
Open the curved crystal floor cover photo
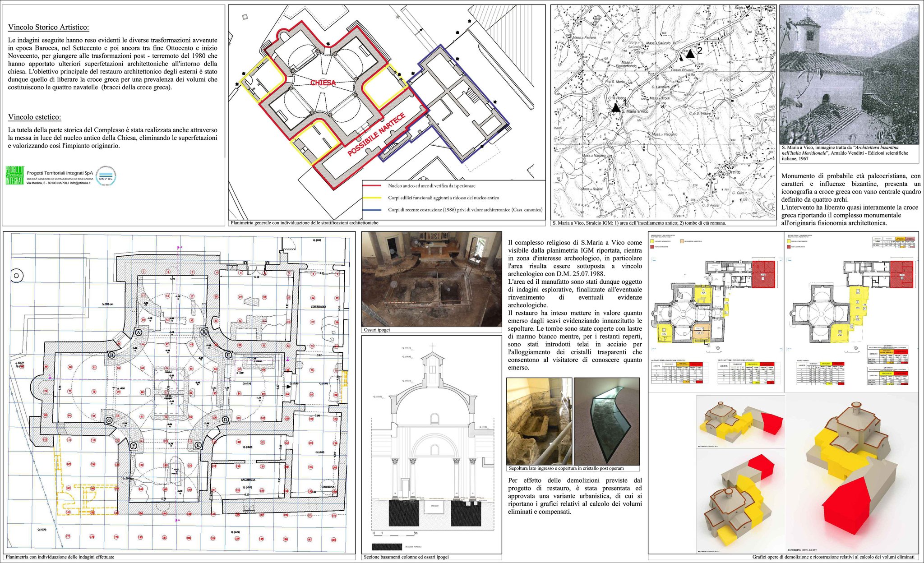pos(607,421)
